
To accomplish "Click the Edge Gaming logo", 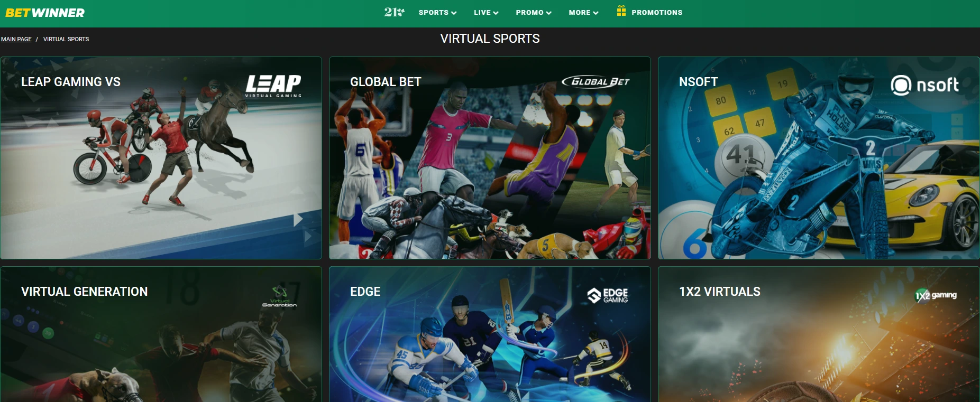I will click(x=608, y=295).
